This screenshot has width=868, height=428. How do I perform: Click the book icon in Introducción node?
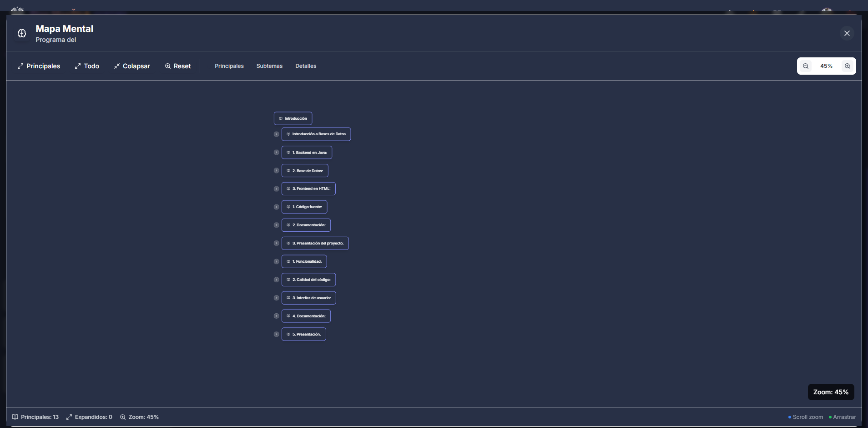(281, 118)
